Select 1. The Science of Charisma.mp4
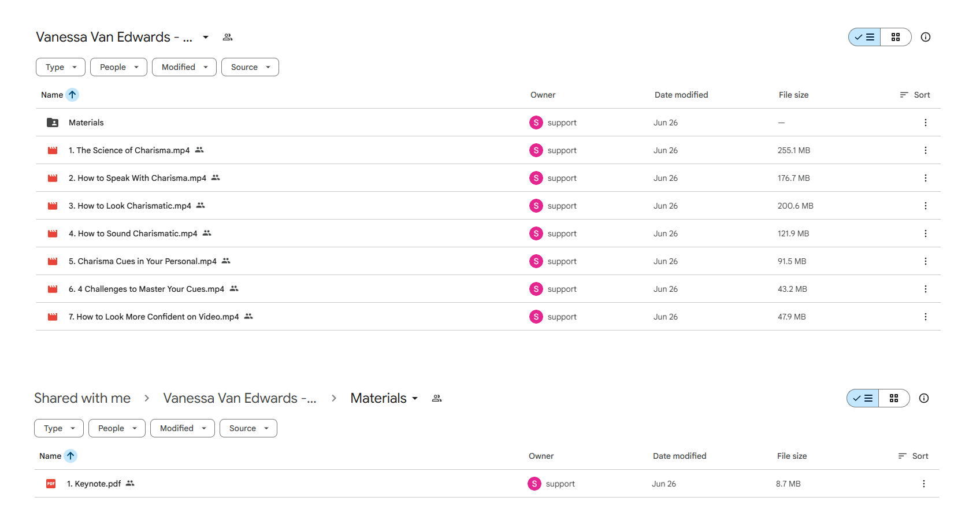 point(129,150)
